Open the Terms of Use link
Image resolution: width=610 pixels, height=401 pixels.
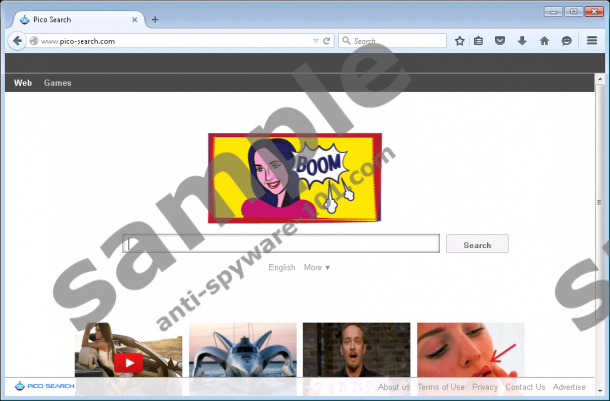441,387
